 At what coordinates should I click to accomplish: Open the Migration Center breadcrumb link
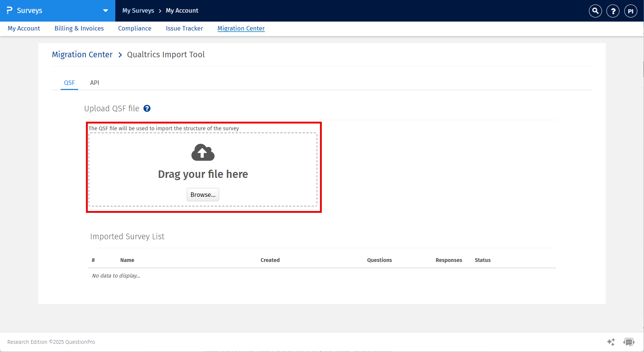tap(82, 54)
